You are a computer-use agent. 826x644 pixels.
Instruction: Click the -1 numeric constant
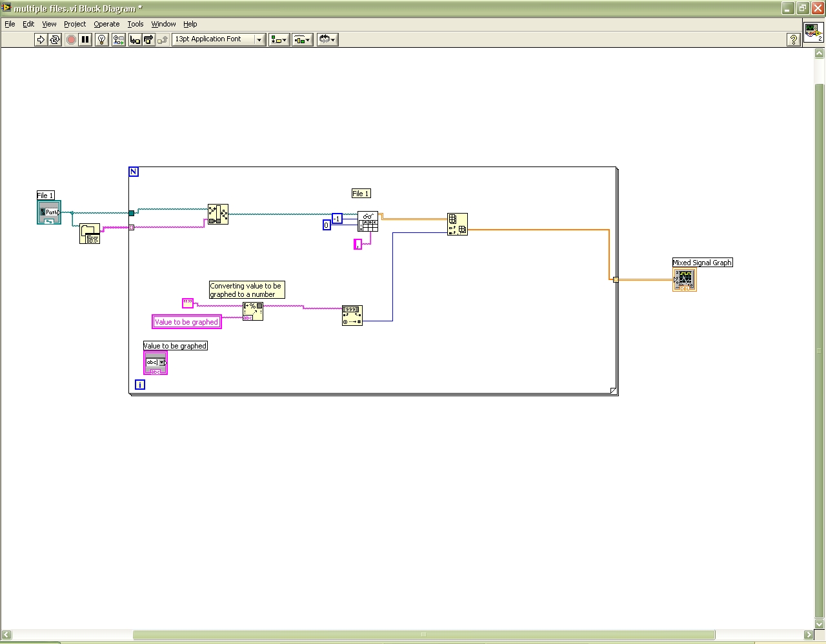tap(337, 219)
